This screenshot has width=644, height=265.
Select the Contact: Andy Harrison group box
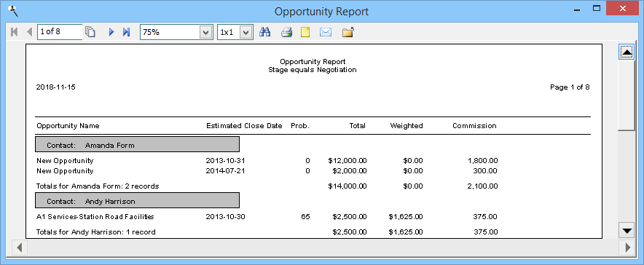point(137,201)
